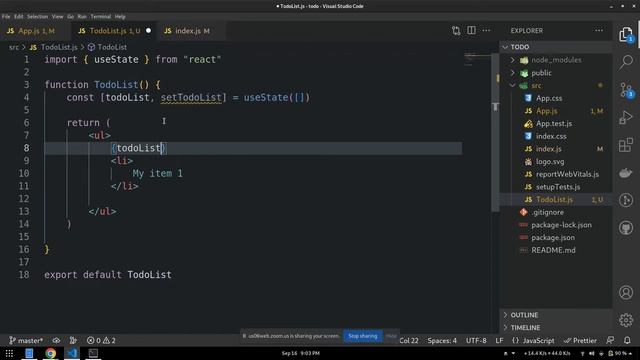Open the Docker view in activity bar
This screenshot has width=640, height=360.
click(626, 173)
